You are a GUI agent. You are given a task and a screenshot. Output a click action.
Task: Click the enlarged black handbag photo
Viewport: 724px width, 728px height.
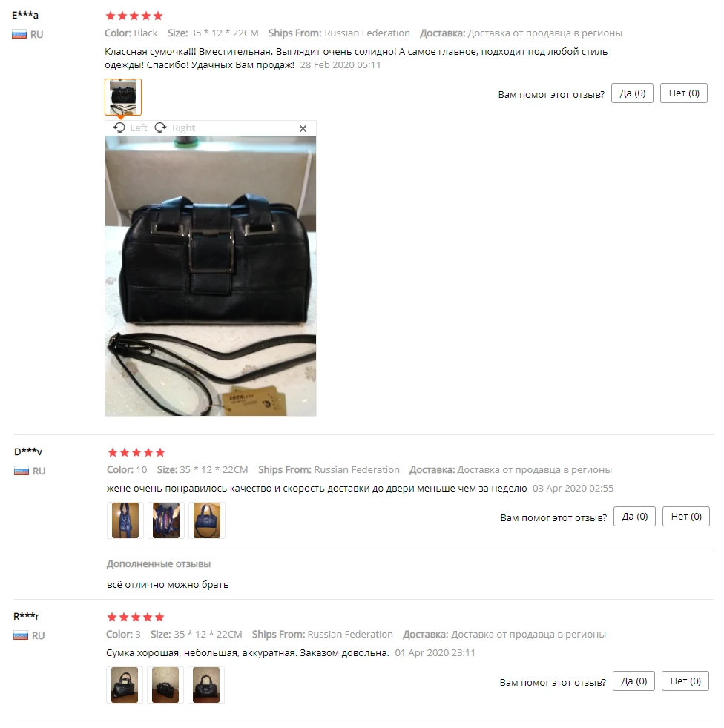[211, 276]
